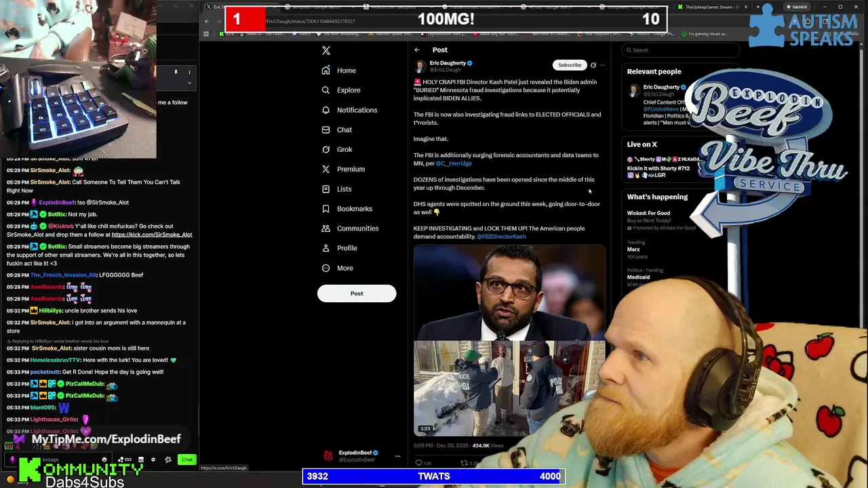Viewport: 868px width, 488px height.
Task: Open Grok in the X sidebar
Action: [337, 149]
